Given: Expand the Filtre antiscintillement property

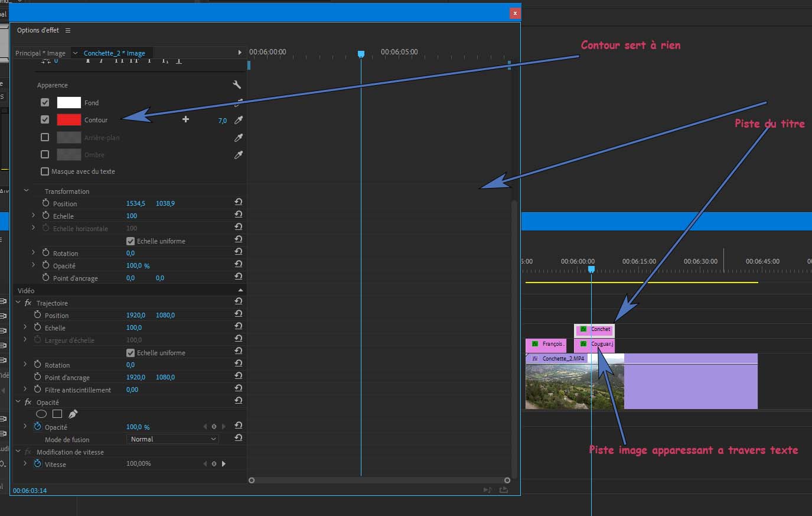Looking at the screenshot, I should (25, 390).
